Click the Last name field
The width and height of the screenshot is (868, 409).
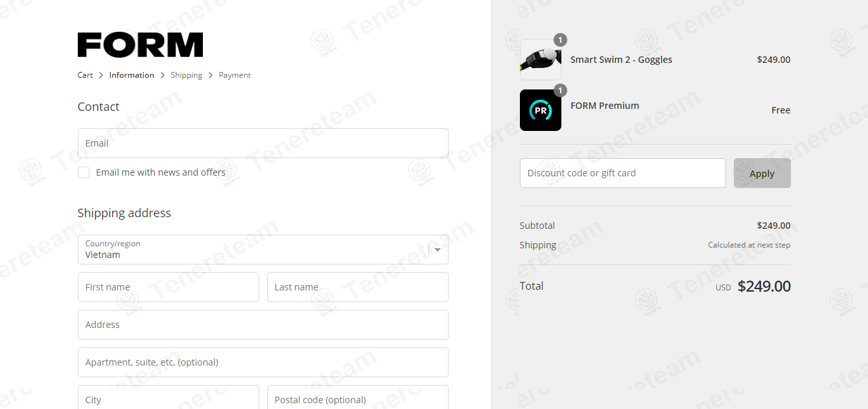pos(357,287)
